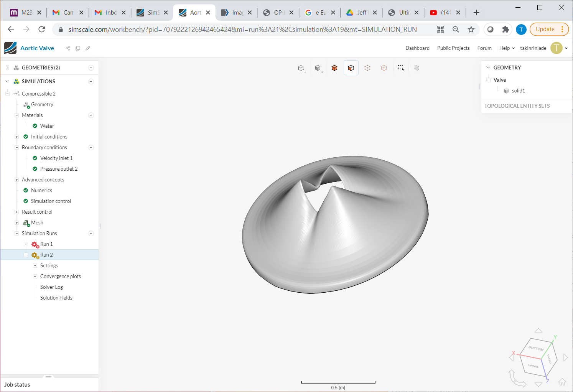This screenshot has height=392, width=573.
Task: Activate the box selection tool in the viewer
Action: (401, 68)
